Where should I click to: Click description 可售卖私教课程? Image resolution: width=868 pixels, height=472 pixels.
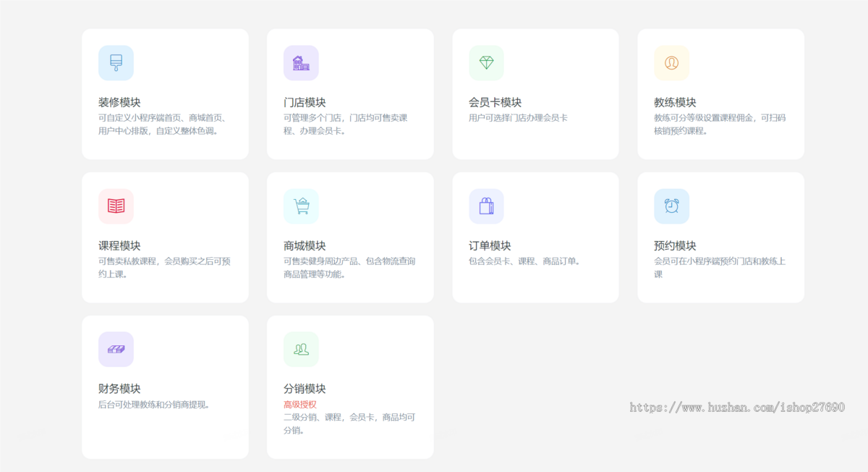[165, 268]
